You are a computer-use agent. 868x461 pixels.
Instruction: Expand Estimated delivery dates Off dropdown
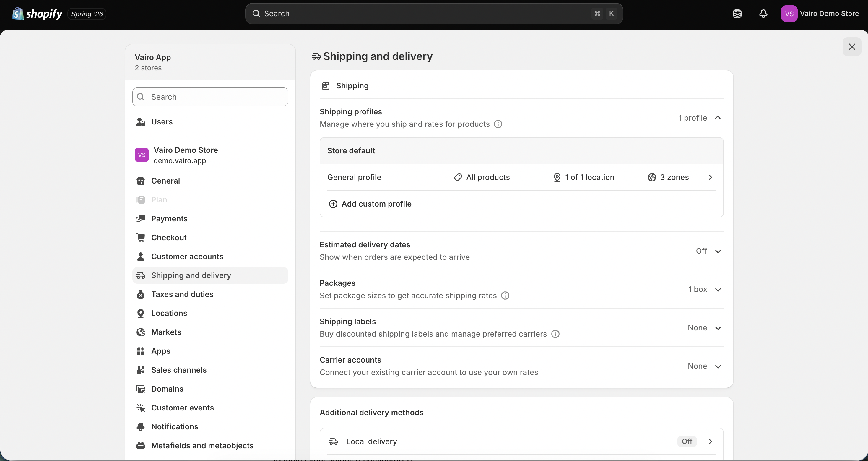pyautogui.click(x=708, y=251)
